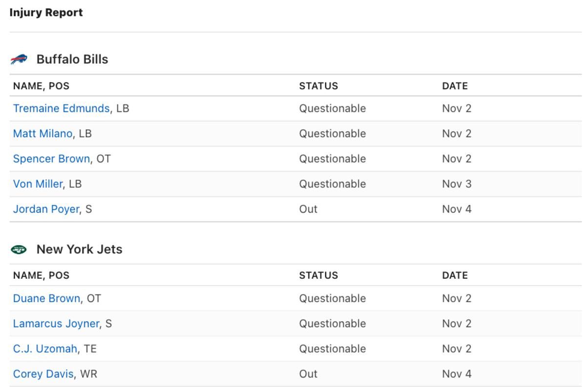Click Jordan Poyer's Out status cell
586x392 pixels.
[308, 209]
